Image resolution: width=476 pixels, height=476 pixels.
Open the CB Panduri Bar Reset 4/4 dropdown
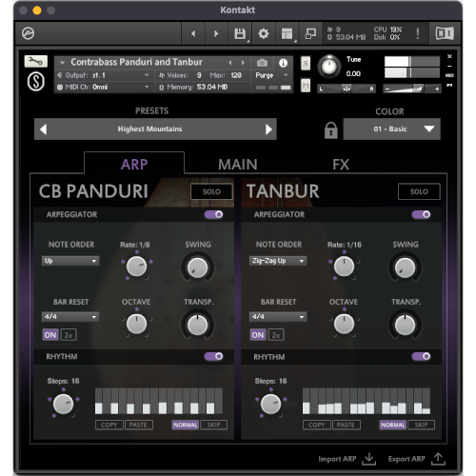[x=70, y=317]
